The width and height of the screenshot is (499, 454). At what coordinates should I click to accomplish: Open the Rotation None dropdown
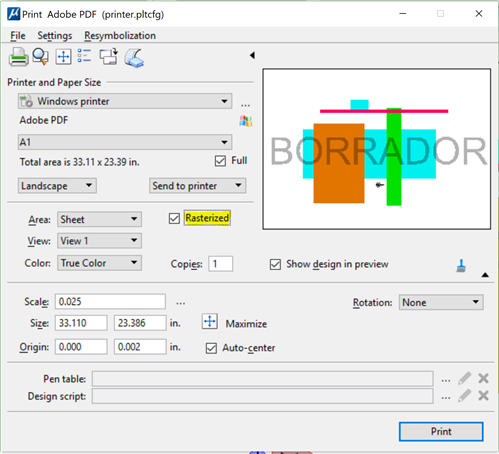[441, 302]
